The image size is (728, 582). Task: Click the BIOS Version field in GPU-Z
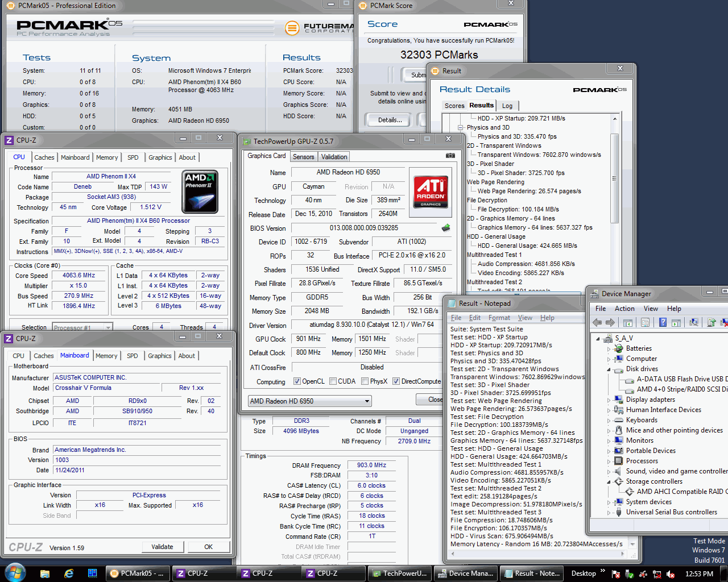364,228
